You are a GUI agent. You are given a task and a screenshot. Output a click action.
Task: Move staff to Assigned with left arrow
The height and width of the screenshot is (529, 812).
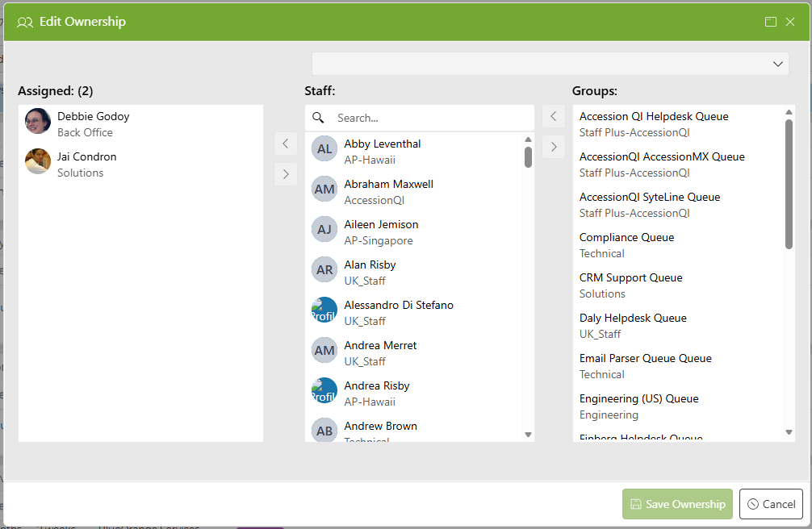(x=286, y=144)
